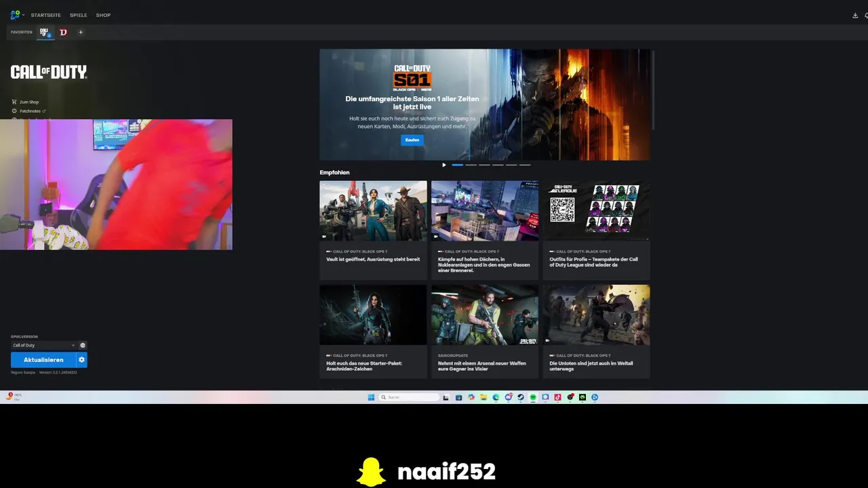Open Copilot from the taskbar
Image resolution: width=868 pixels, height=488 pixels.
point(471,397)
